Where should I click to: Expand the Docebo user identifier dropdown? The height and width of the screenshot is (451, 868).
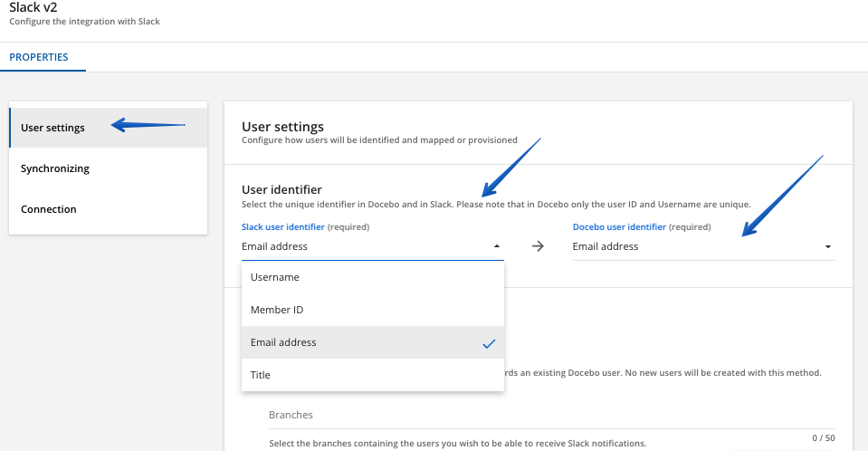click(x=703, y=246)
